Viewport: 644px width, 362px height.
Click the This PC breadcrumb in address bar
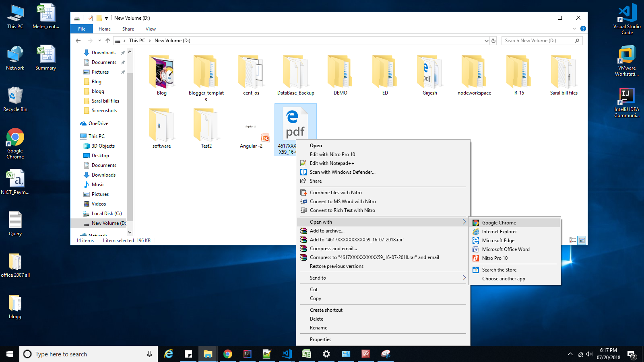137,41
